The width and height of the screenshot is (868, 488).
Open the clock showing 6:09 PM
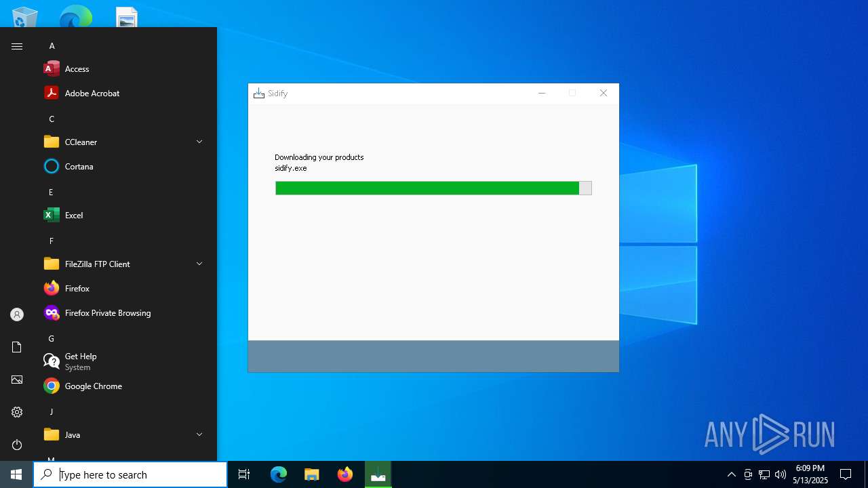(x=810, y=474)
